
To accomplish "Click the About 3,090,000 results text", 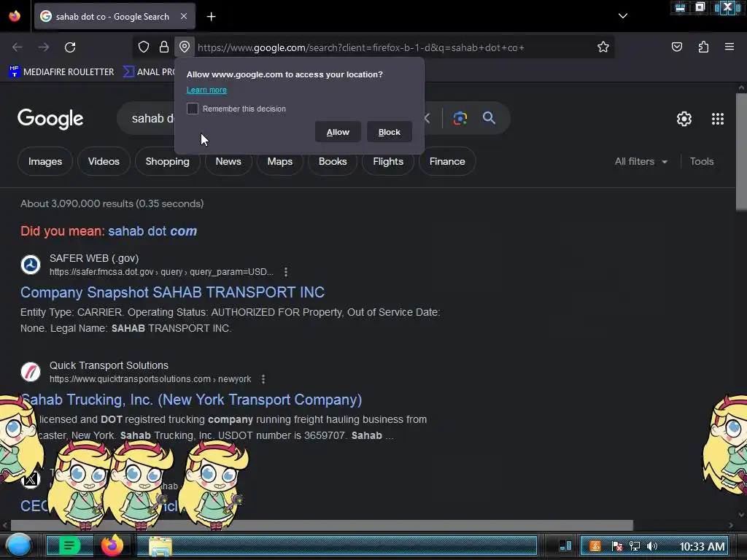I will click(112, 204).
